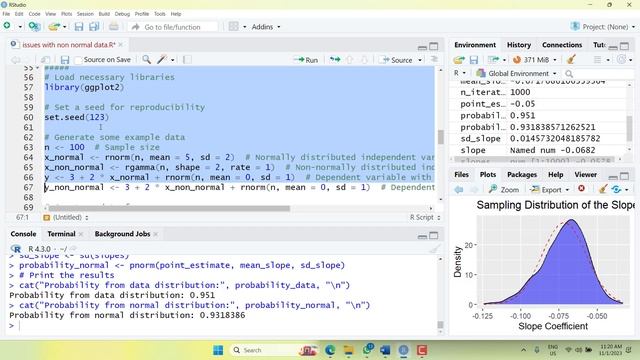Click the refresh environment icon

[x=621, y=60]
